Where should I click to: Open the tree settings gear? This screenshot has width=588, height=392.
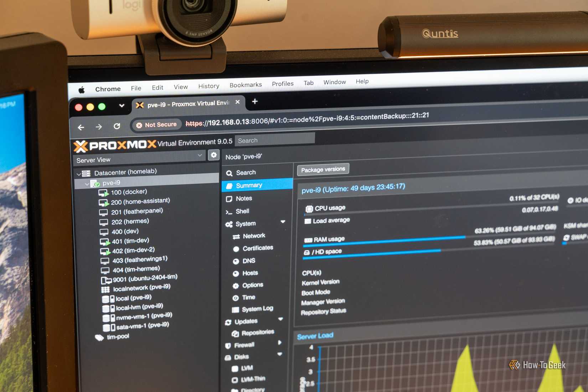pyautogui.click(x=213, y=155)
